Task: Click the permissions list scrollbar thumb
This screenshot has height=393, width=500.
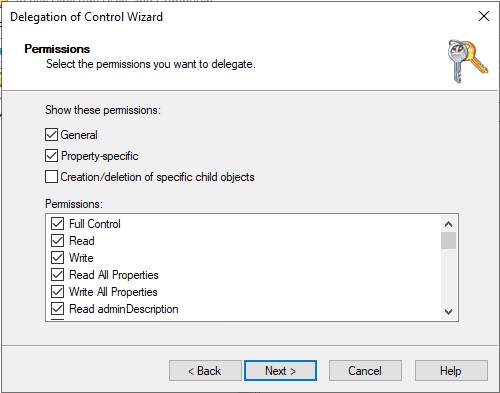Action: pyautogui.click(x=448, y=241)
